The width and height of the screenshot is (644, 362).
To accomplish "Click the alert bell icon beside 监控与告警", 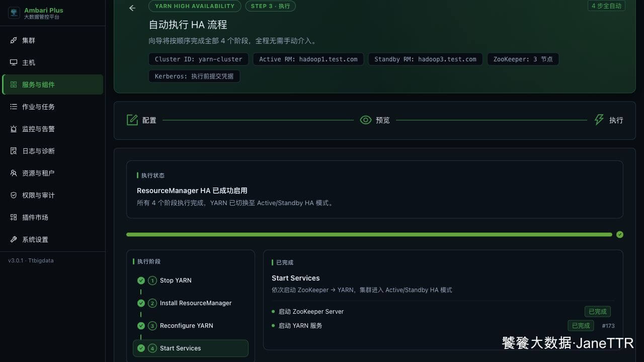I will click(x=14, y=129).
